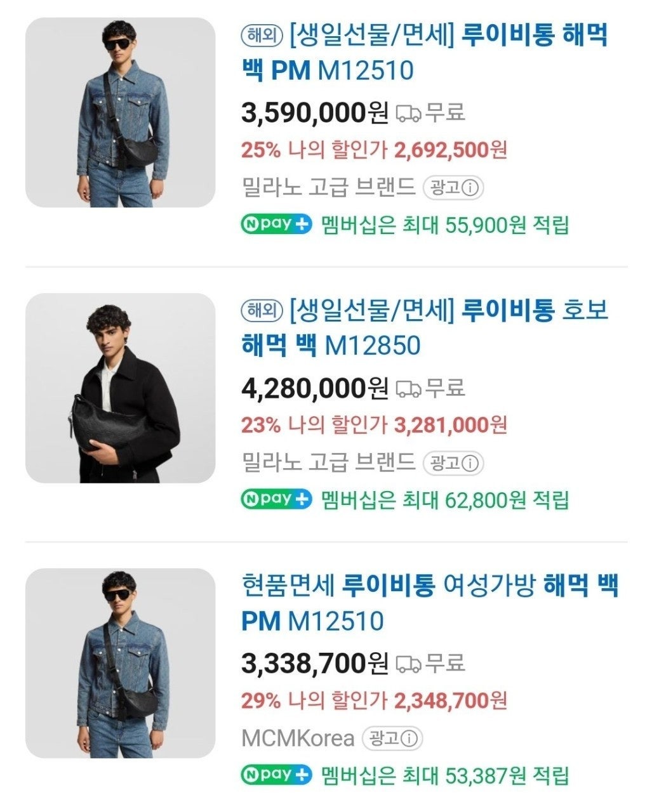Click the 밀라노 고급 브랜드 seller on the M12850 listing

point(329,463)
